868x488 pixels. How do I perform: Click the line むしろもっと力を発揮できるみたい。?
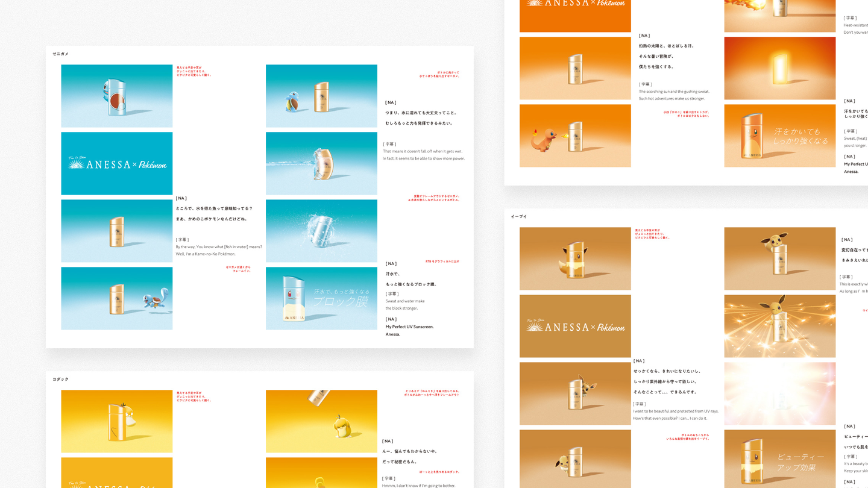click(x=420, y=123)
